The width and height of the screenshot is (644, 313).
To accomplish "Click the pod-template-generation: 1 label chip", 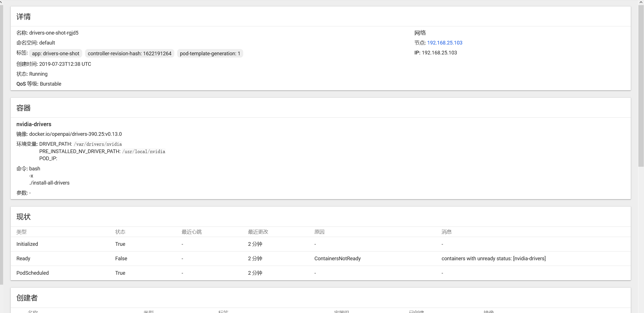I will coord(210,54).
